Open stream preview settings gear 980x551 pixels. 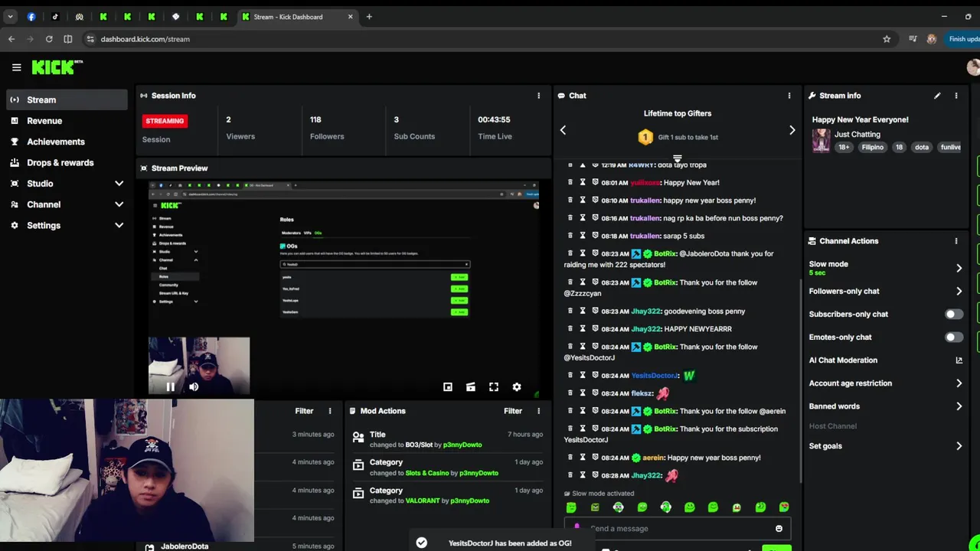[517, 387]
